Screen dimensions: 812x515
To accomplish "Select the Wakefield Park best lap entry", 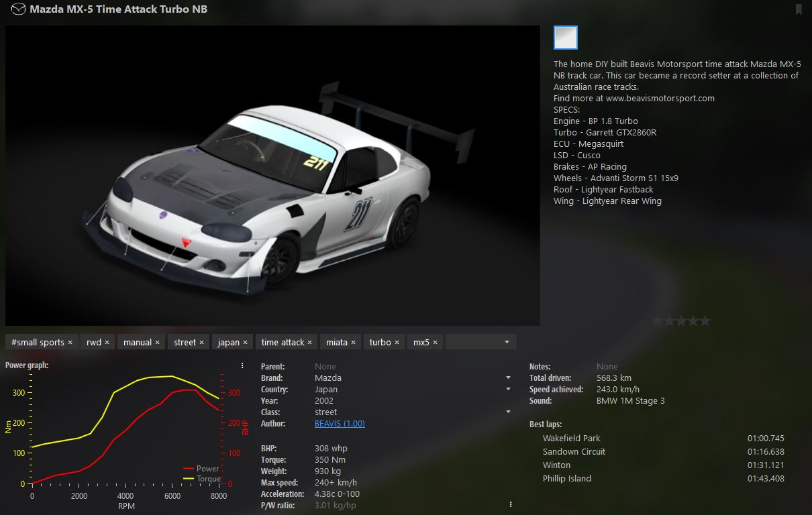I will tap(571, 437).
